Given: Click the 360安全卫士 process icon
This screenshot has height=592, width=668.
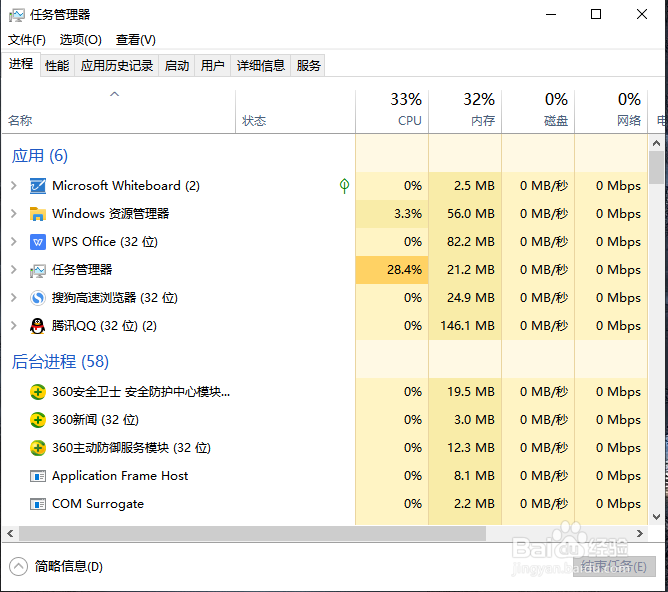Looking at the screenshot, I should [37, 392].
